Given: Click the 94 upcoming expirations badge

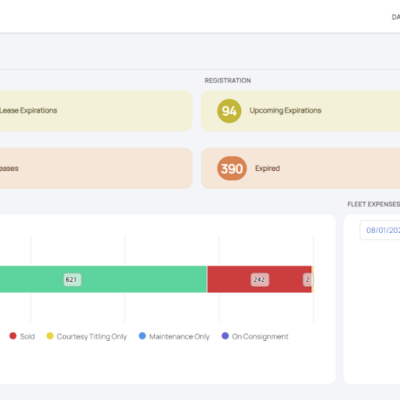Looking at the screenshot, I should tap(229, 111).
